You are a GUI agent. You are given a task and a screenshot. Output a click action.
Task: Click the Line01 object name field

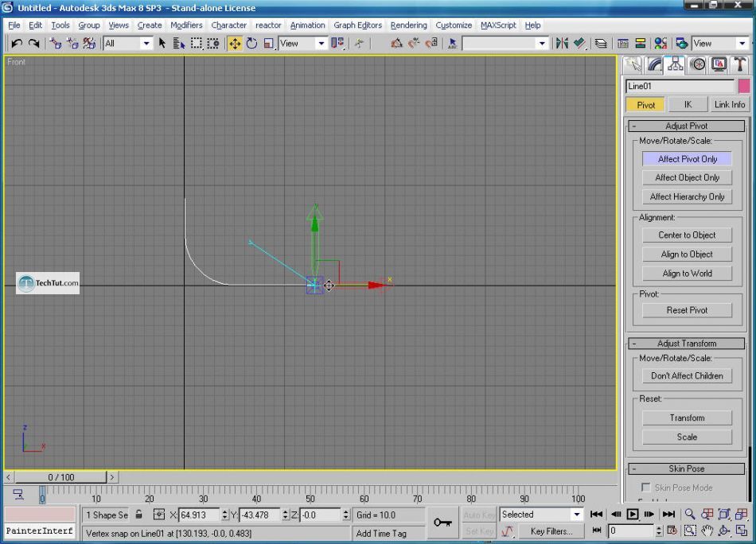pyautogui.click(x=680, y=86)
